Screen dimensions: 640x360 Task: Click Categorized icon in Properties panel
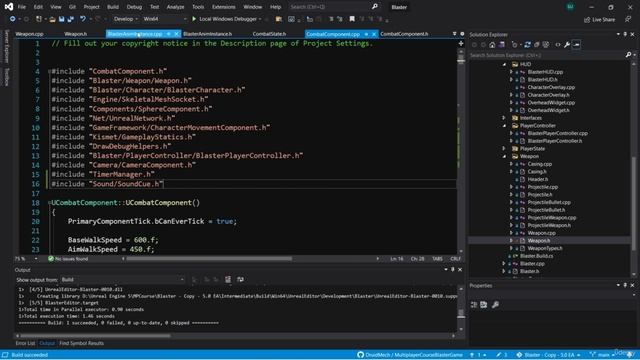click(474, 304)
